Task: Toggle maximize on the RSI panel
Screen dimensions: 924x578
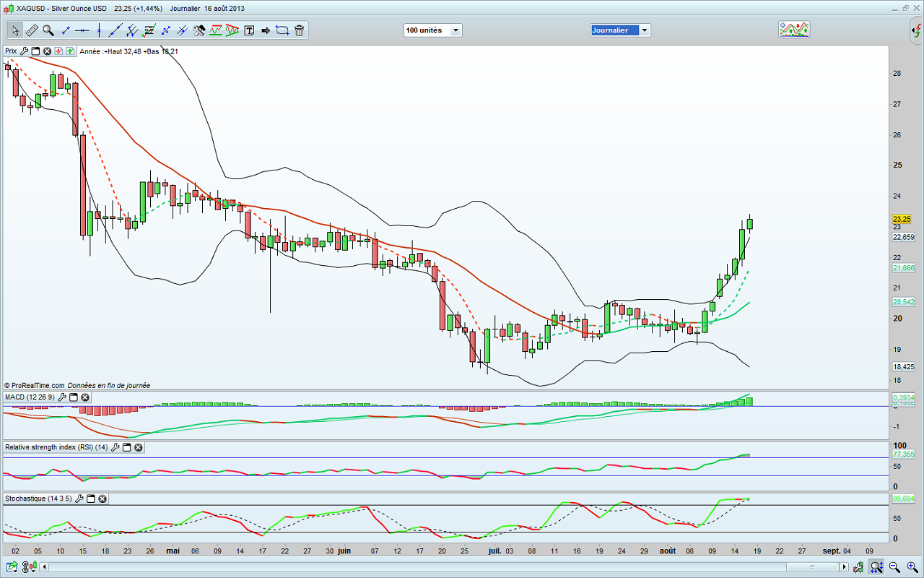Action: point(126,448)
